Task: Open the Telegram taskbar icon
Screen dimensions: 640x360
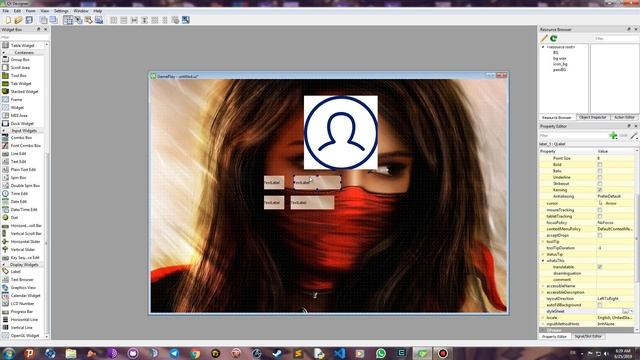Action: 174,353
